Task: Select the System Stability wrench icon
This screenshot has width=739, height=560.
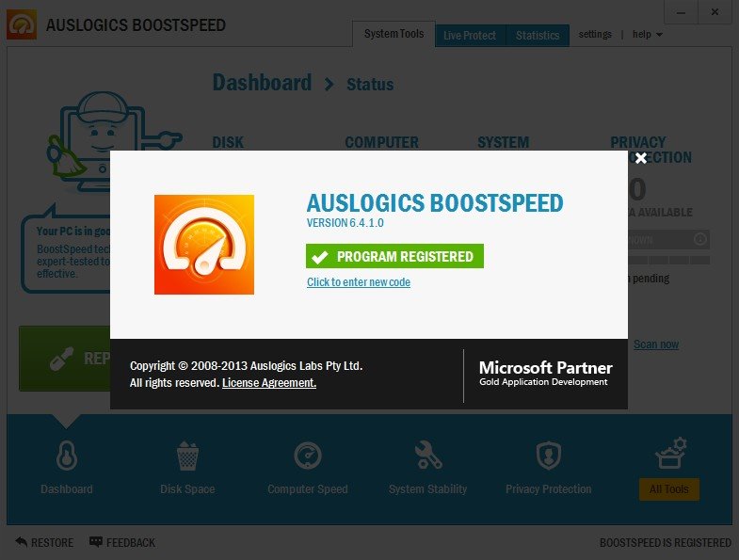Action: [x=428, y=455]
